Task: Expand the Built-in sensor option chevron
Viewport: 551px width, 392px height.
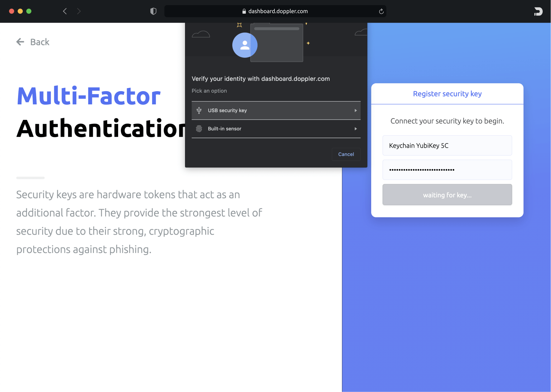Action: click(x=356, y=129)
